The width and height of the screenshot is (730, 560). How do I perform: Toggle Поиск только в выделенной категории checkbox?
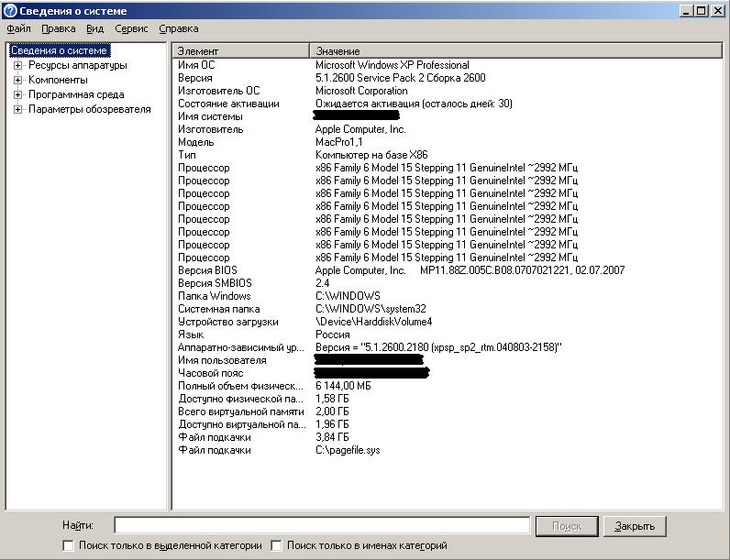[x=68, y=545]
